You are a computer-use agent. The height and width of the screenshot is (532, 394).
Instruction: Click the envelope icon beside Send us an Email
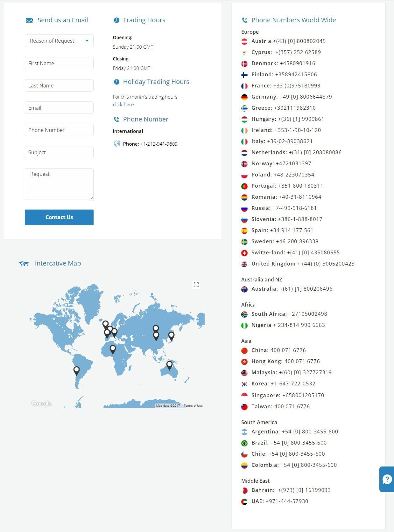point(29,20)
